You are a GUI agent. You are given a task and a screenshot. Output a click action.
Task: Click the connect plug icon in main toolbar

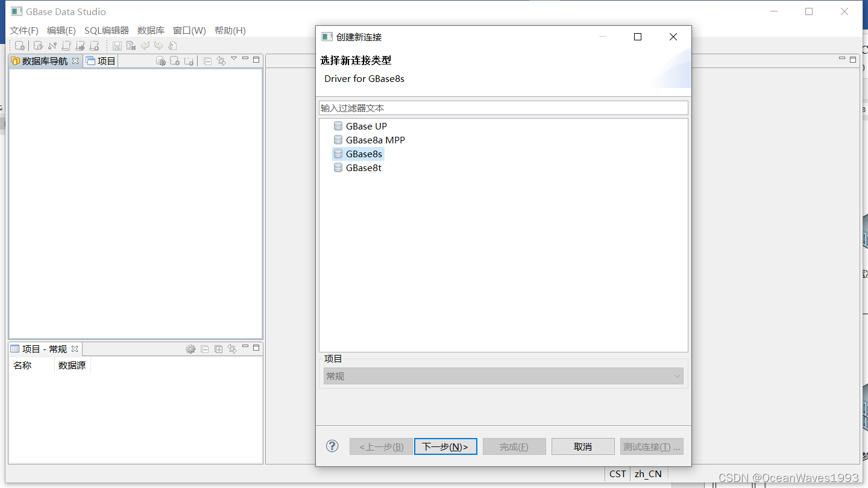coord(38,46)
